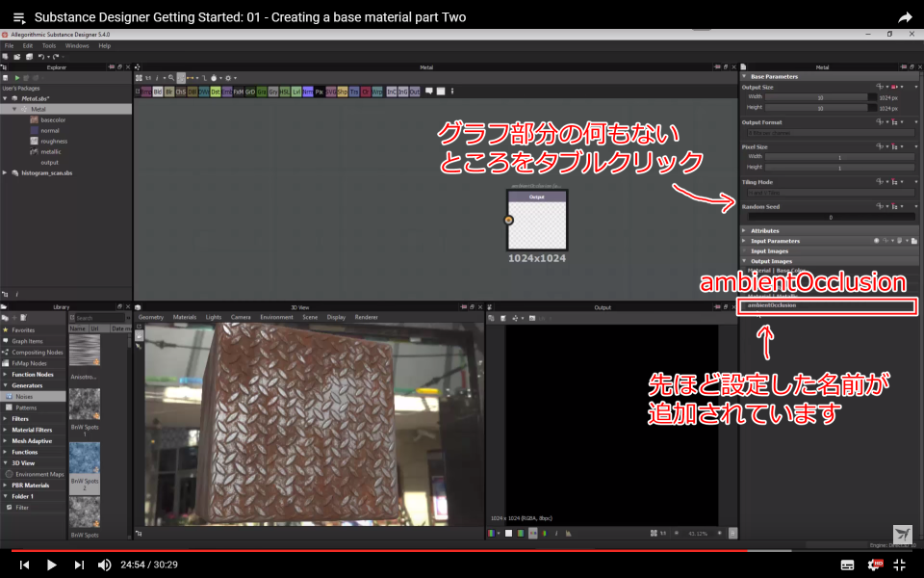The height and width of the screenshot is (578, 924).
Task: Open the Help menu
Action: pos(104,45)
